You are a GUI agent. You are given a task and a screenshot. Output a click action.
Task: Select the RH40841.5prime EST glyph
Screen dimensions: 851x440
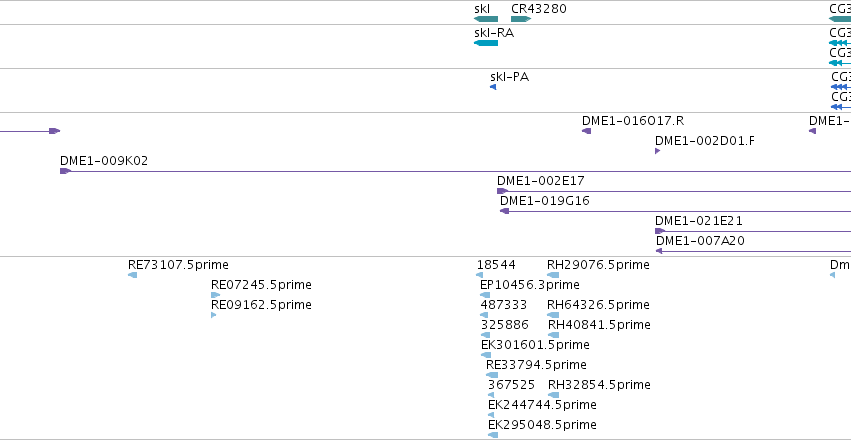tap(554, 335)
